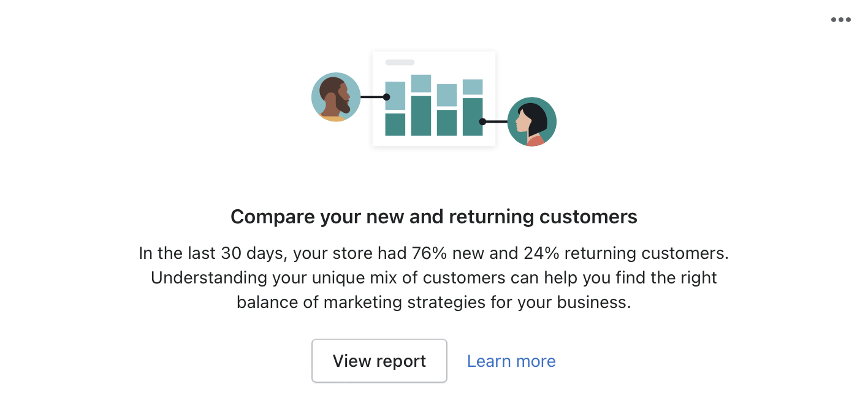Open the three-dot more options menu

click(x=840, y=20)
